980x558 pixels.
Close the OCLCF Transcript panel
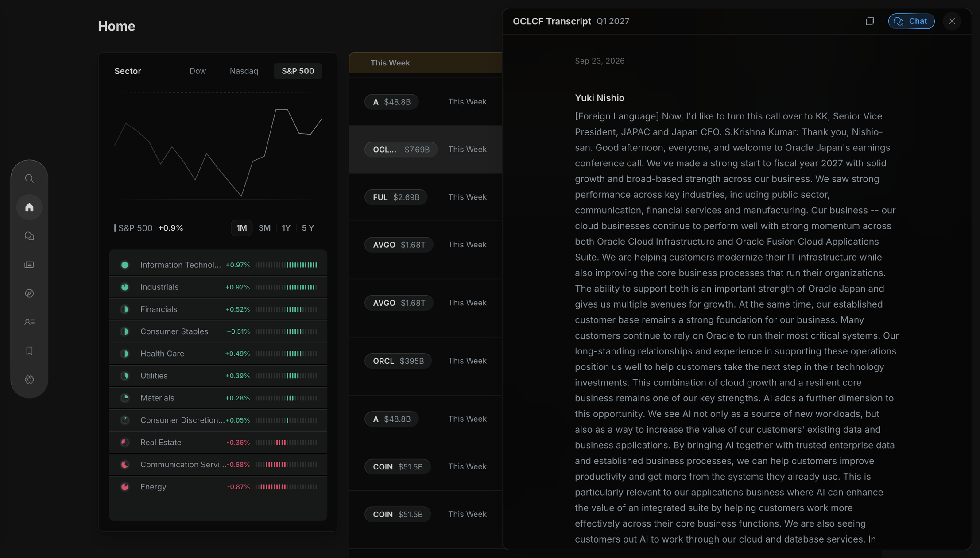952,21
